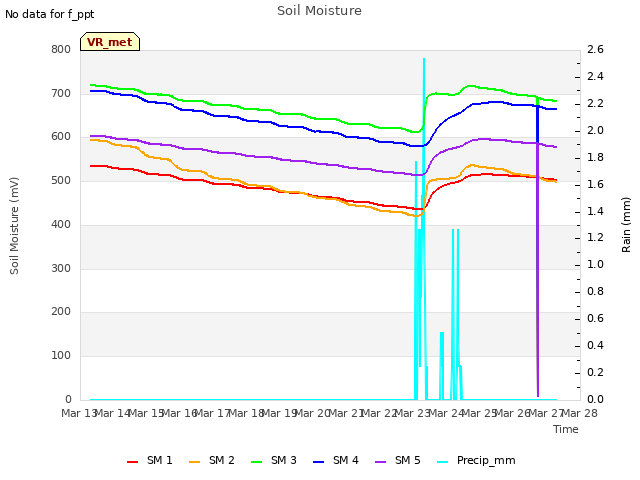Toggle SM 4 series in legend
This screenshot has width=640, height=480.
tap(336, 460)
